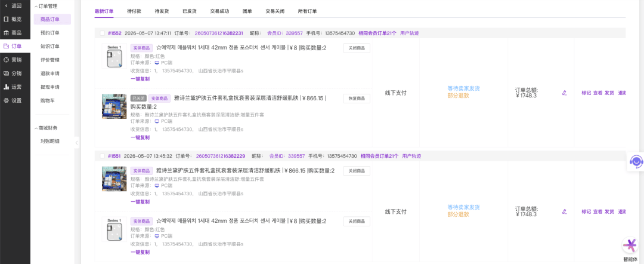Open the 营销 section in sidebar
This screenshot has width=644, height=264.
(x=13, y=60)
